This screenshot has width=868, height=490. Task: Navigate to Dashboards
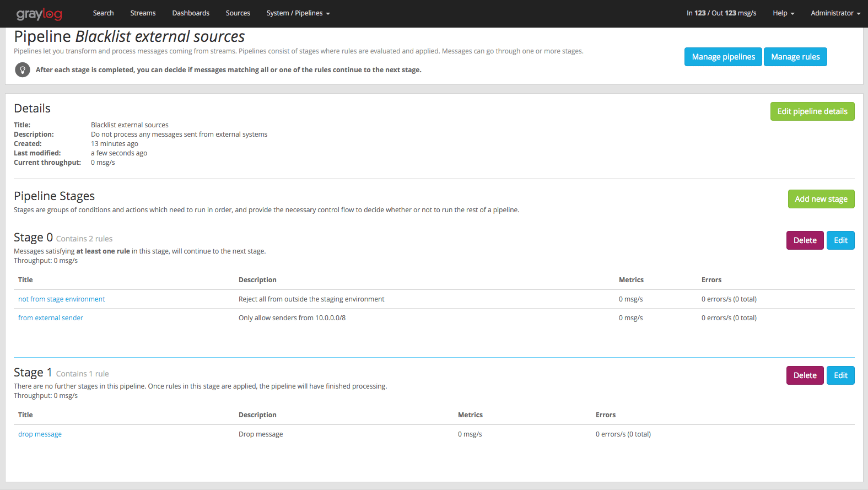191,13
